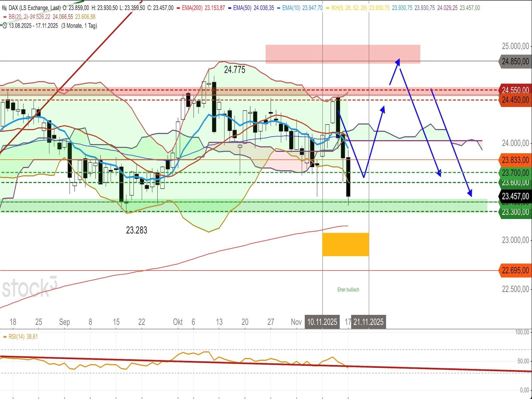532x399 pixels.
Task: Click the 23.833,00 orange price label
Action: tap(515, 160)
